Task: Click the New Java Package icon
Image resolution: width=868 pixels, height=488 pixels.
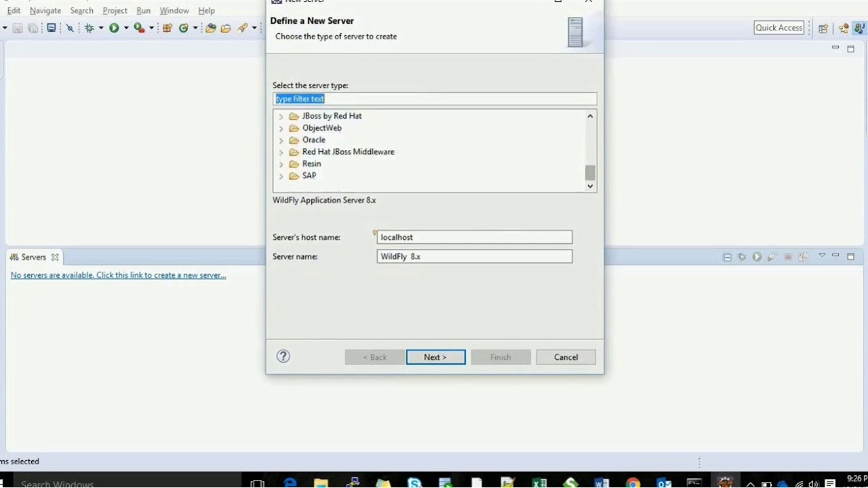Action: pos(167,28)
